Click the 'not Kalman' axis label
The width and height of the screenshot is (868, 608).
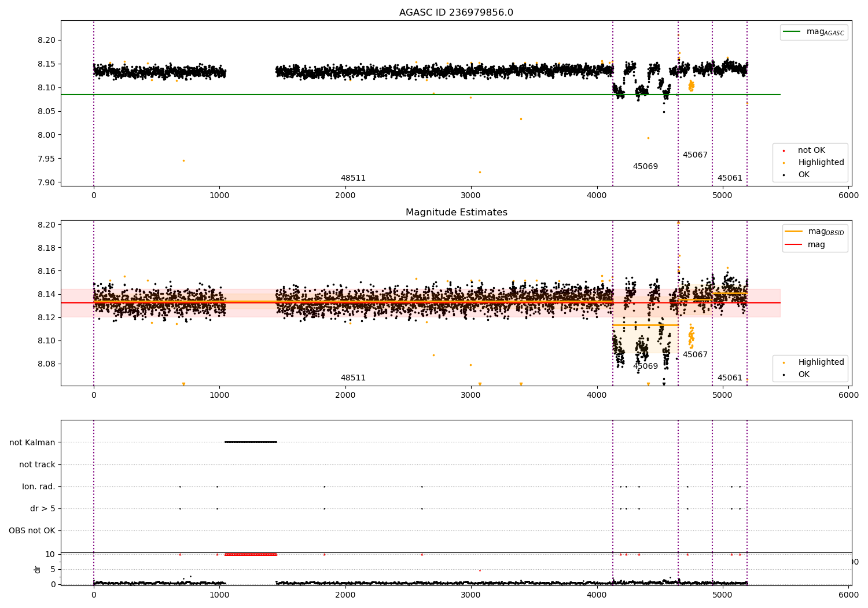coord(32,442)
